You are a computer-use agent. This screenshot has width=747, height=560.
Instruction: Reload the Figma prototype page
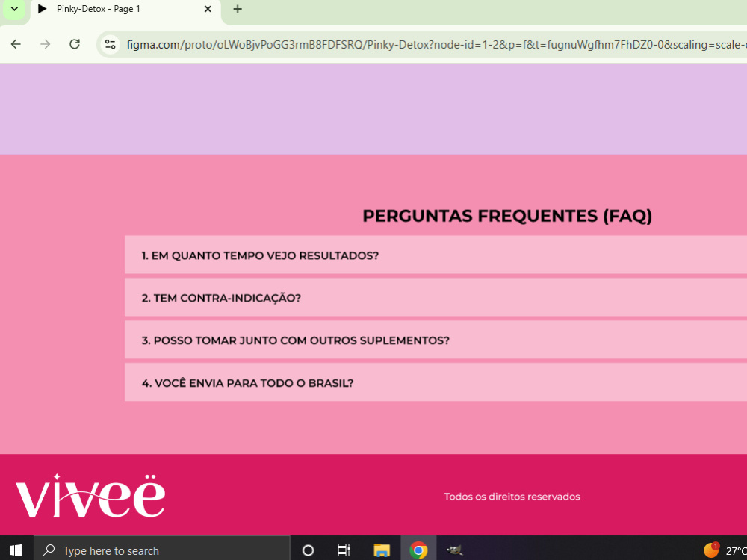coord(74,44)
